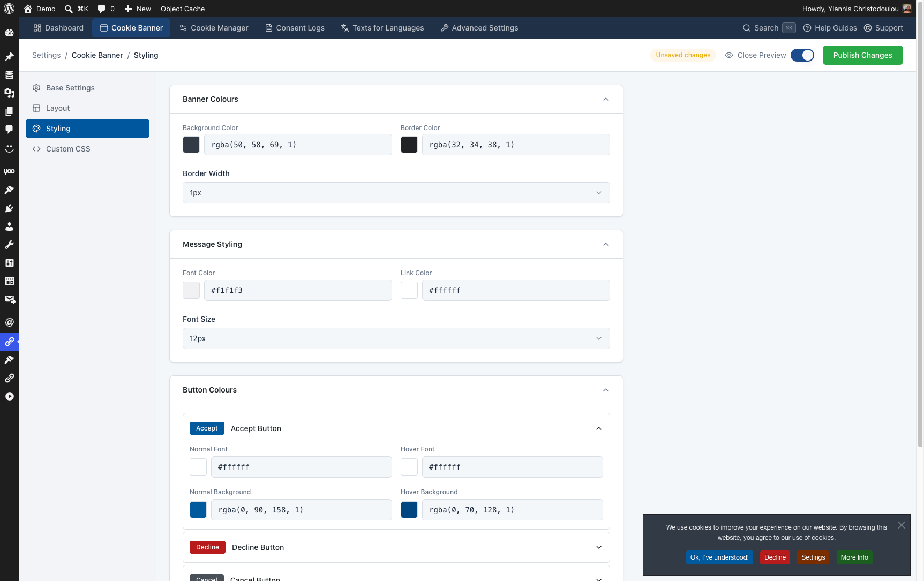Open the Border Color swatch
Image resolution: width=924 pixels, height=581 pixels.
click(409, 145)
